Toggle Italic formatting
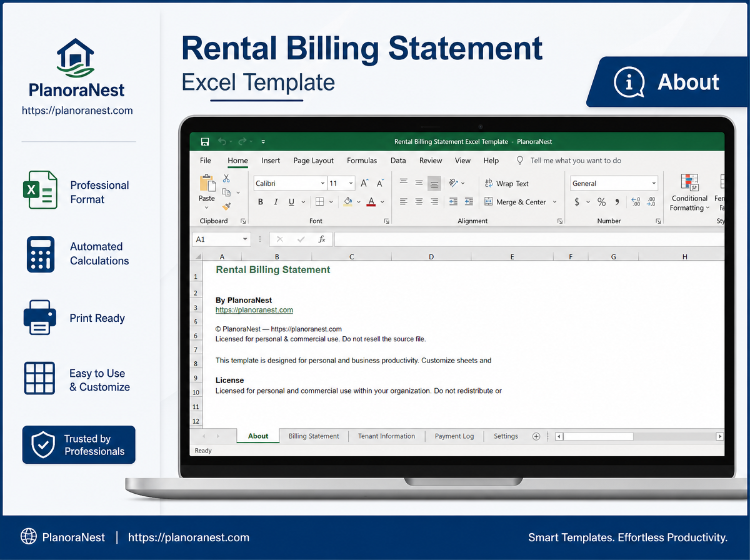 (276, 202)
